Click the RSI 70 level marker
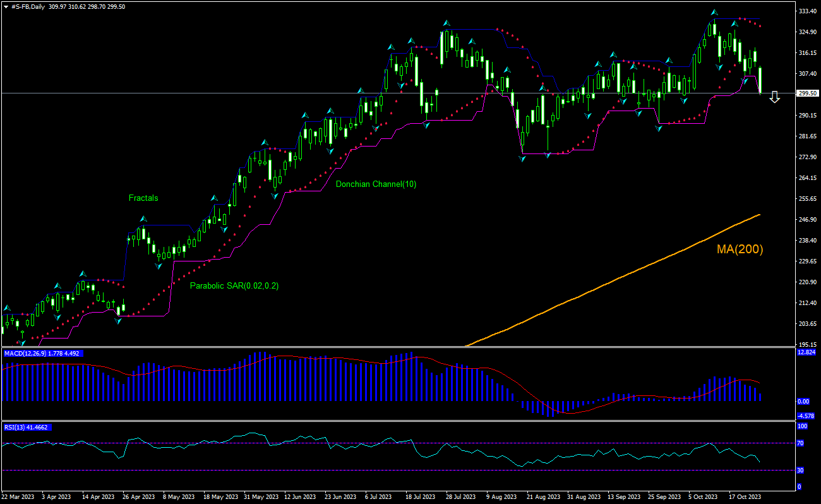This screenshot has height=504, width=821. tap(799, 443)
